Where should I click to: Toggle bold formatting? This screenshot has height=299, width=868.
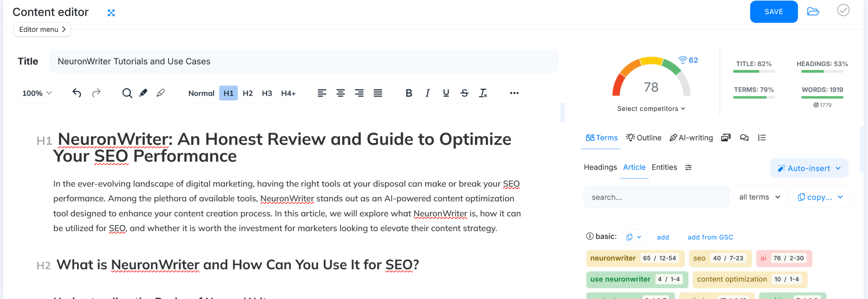(x=409, y=93)
